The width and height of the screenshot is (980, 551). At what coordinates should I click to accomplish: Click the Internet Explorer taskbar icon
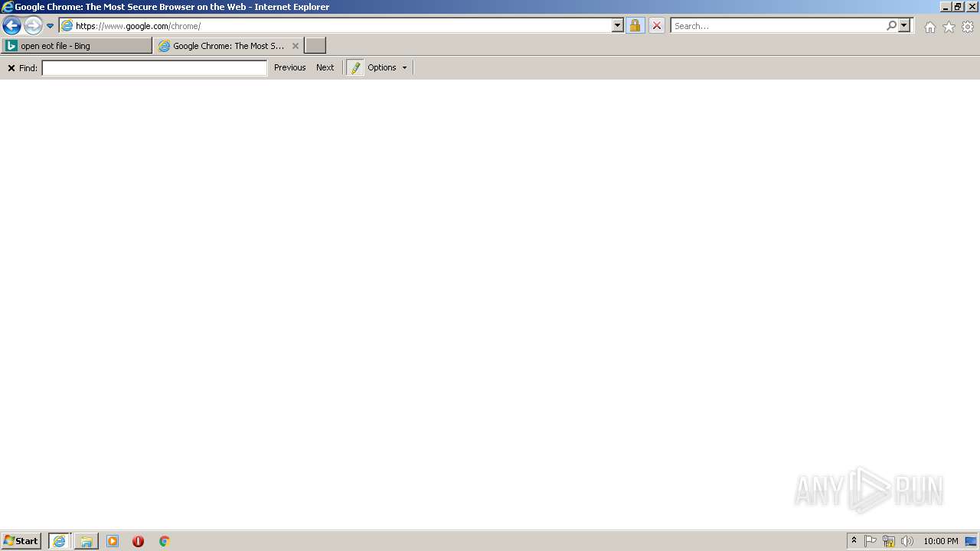point(59,541)
